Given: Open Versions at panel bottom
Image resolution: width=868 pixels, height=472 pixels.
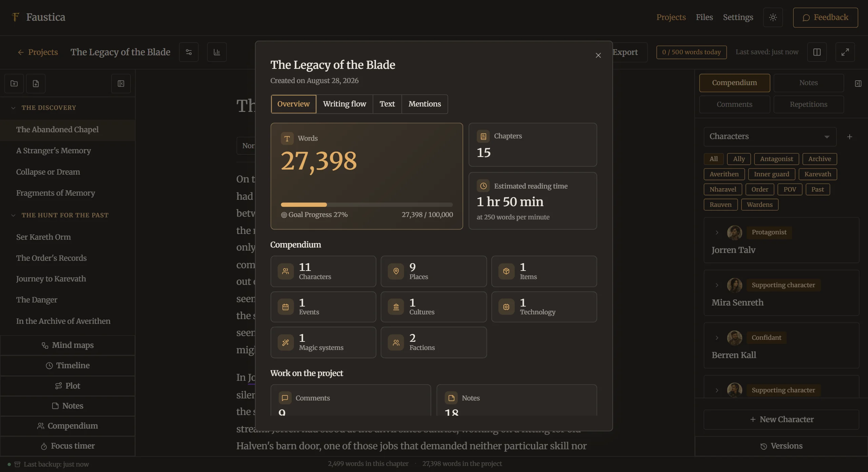Looking at the screenshot, I should pos(781,446).
